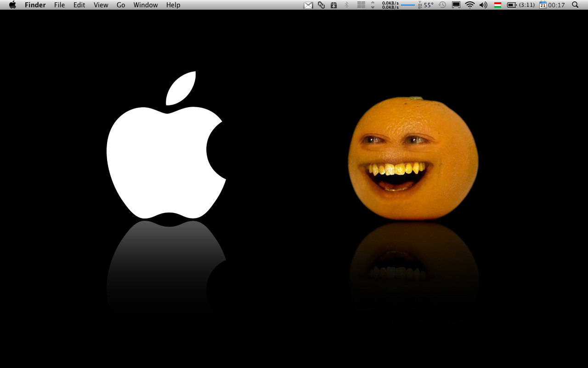Click the network speed KB/s monitor

[x=390, y=5]
